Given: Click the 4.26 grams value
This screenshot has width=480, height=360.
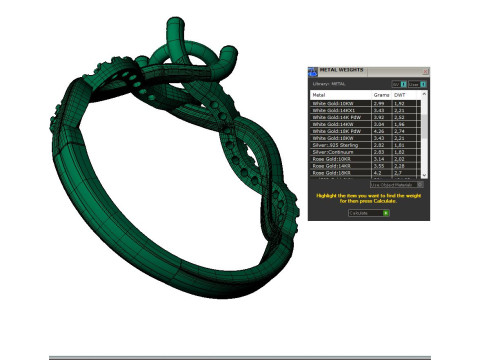Looking at the screenshot, I should coord(379,131).
